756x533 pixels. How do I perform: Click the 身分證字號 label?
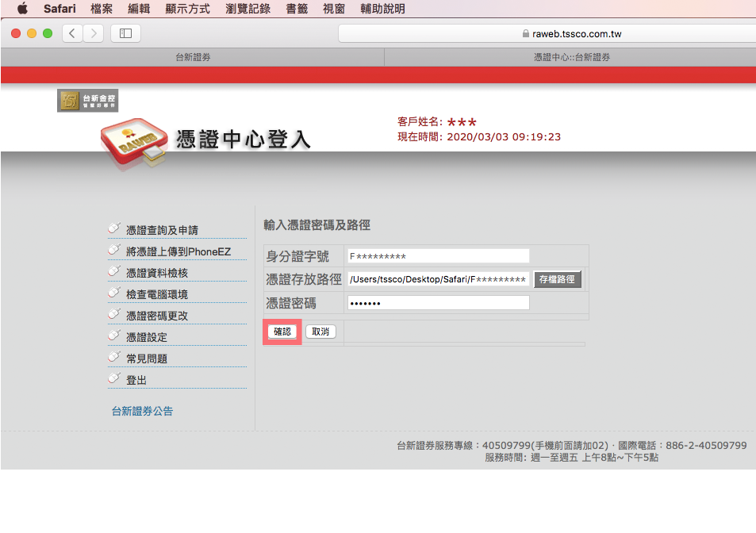pyautogui.click(x=297, y=256)
